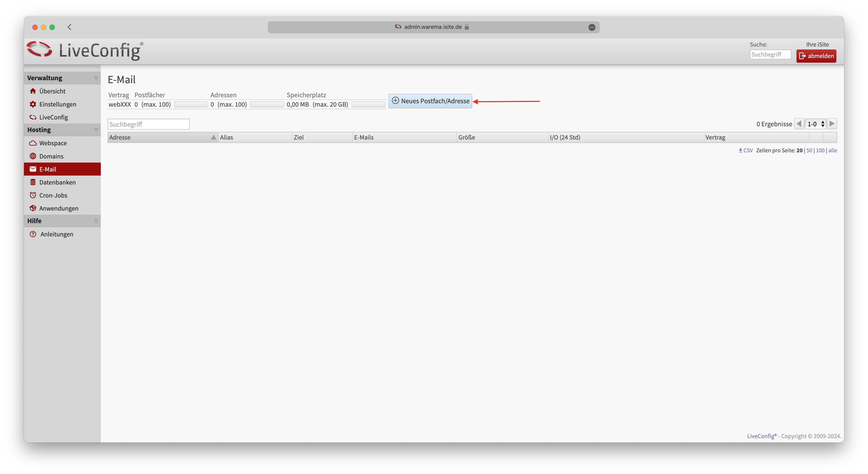Open Cron-Jobs clock icon
Screen dimensions: 868x474
pyautogui.click(x=33, y=195)
